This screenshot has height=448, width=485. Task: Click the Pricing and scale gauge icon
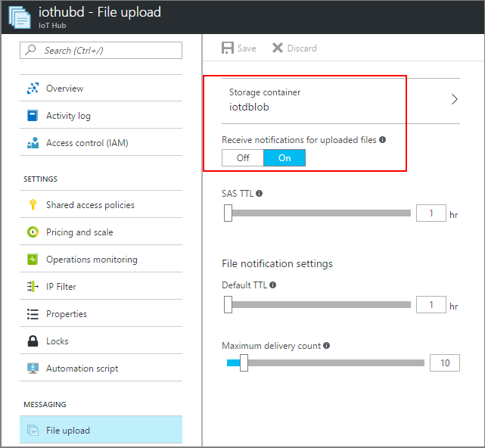click(33, 232)
